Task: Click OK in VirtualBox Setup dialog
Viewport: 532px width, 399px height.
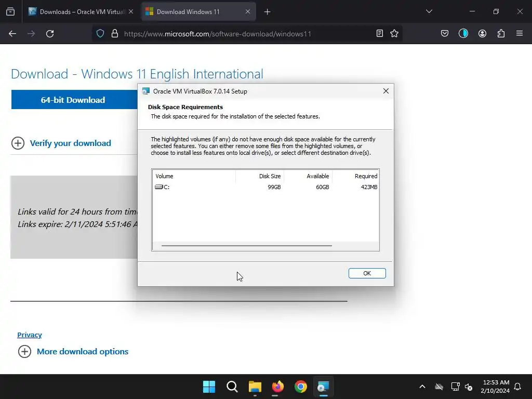Action: pyautogui.click(x=367, y=273)
